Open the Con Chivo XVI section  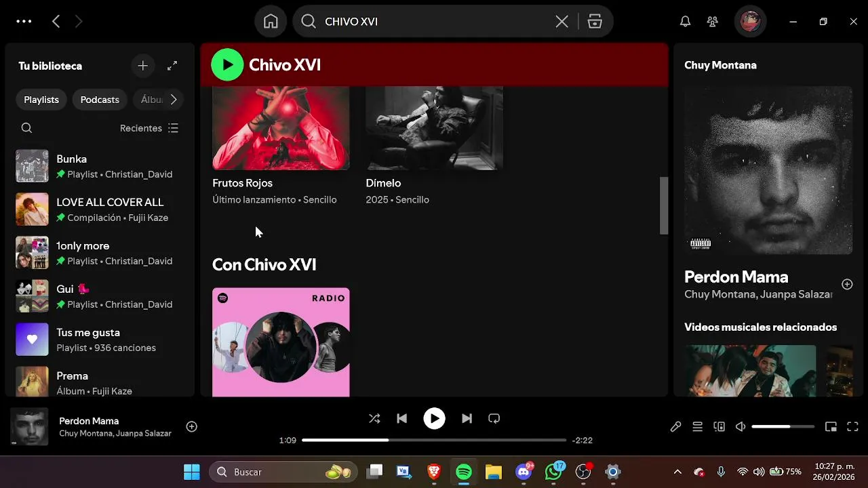tap(264, 264)
